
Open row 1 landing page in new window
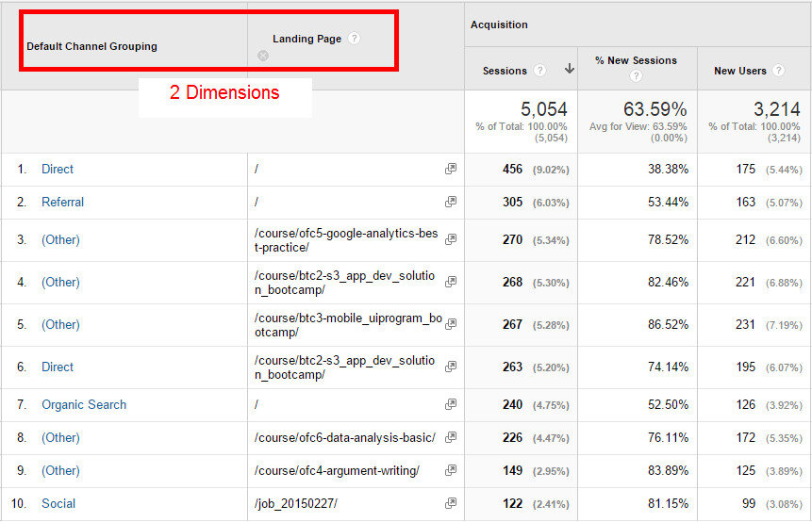[451, 169]
